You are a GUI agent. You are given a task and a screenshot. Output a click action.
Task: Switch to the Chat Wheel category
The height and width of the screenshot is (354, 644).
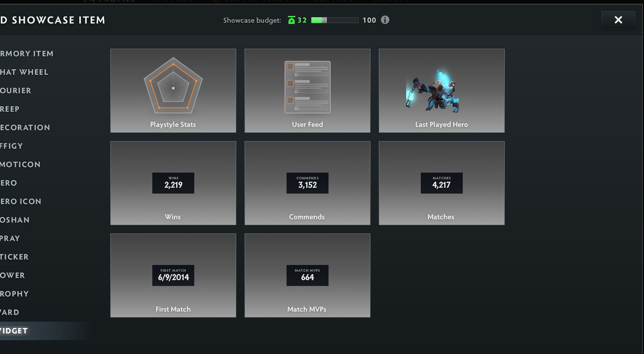(24, 72)
